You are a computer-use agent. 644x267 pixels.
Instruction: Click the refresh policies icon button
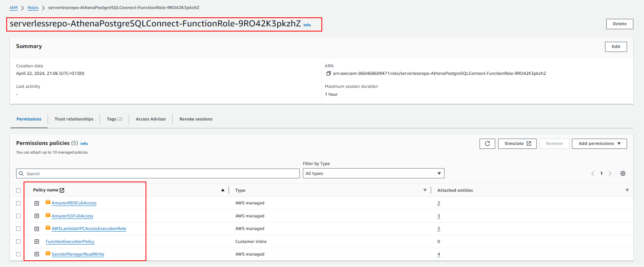[x=487, y=144]
